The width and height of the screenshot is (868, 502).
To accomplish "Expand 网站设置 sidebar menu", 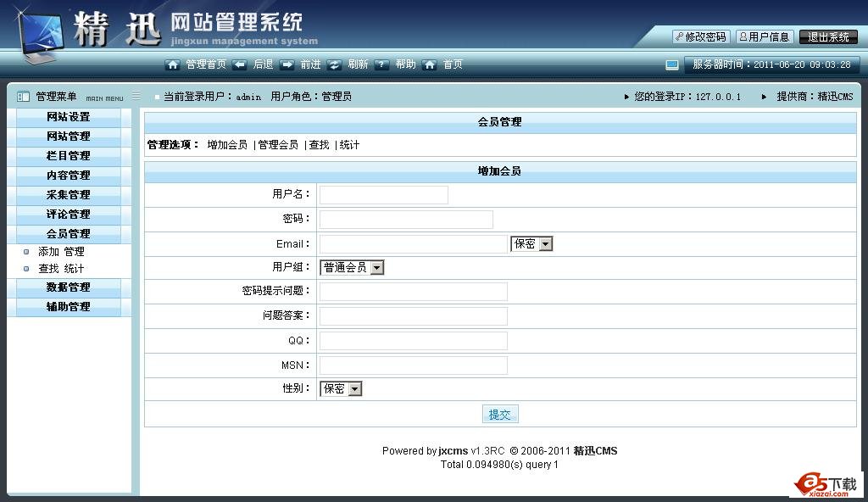I will coord(69,117).
